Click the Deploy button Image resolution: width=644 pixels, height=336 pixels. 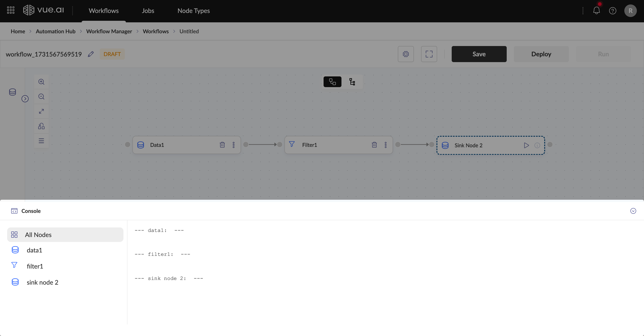pos(541,54)
